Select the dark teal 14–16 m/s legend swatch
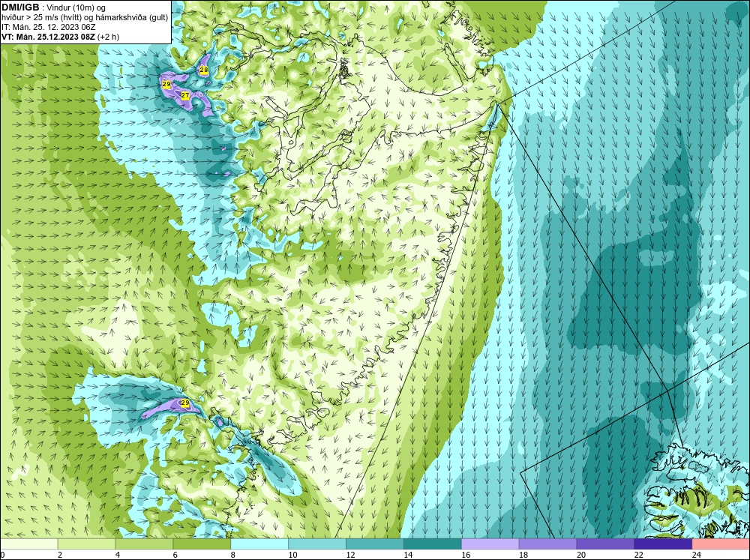Screen dimensions: 750x560 (433, 544)
